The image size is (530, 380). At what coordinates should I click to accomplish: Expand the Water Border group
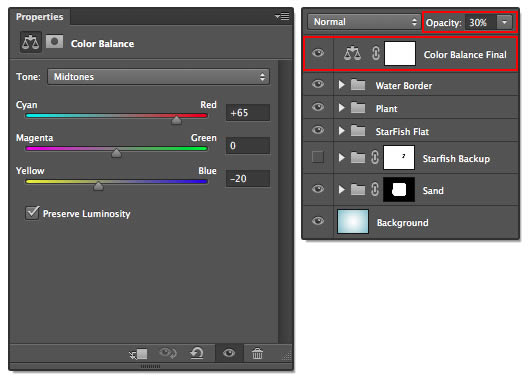tap(341, 85)
